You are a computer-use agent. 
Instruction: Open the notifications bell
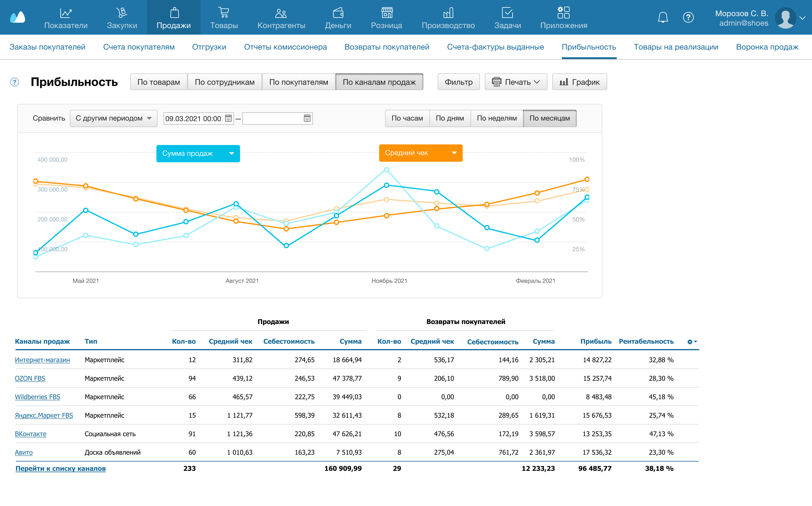pos(663,17)
